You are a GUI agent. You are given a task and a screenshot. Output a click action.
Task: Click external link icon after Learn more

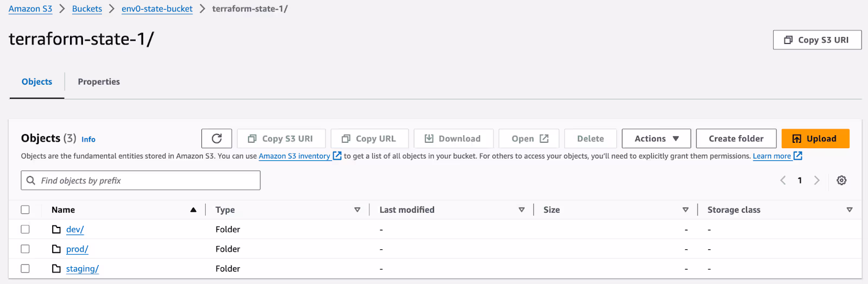[x=797, y=156]
